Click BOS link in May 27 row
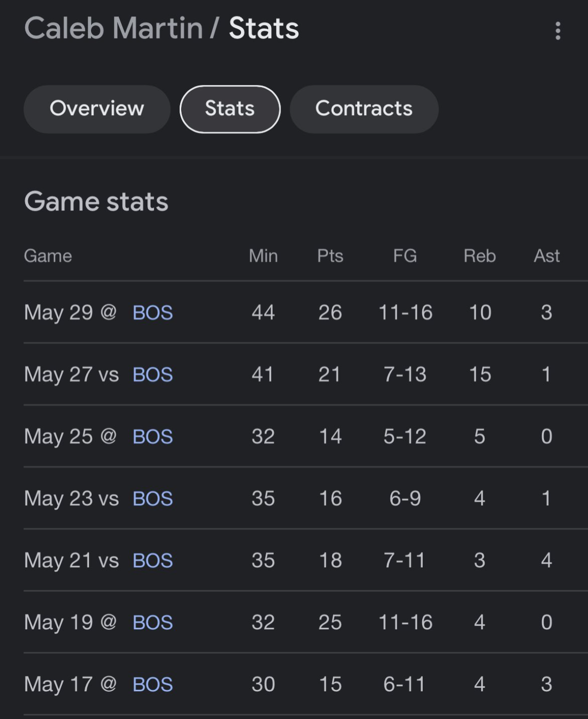This screenshot has height=719, width=588. click(153, 374)
